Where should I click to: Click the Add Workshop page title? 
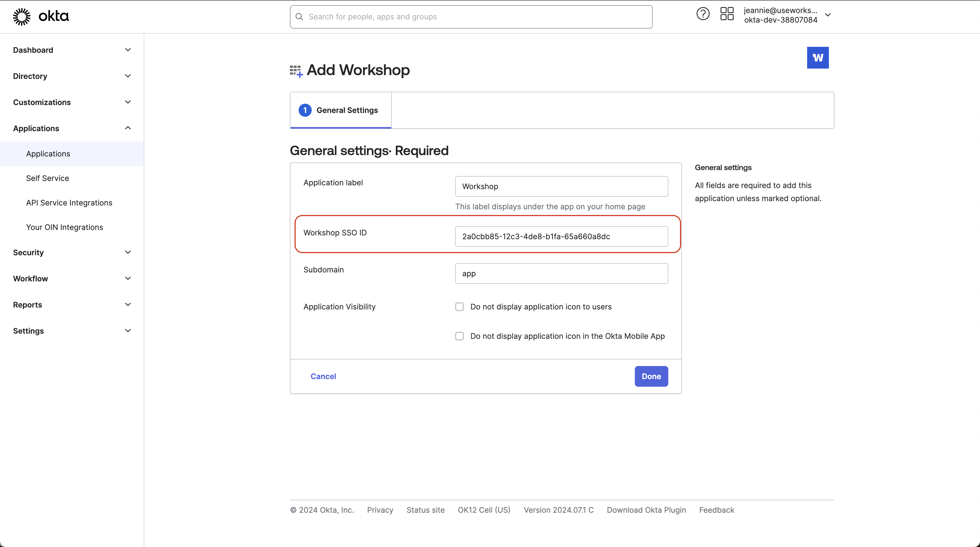358,70
